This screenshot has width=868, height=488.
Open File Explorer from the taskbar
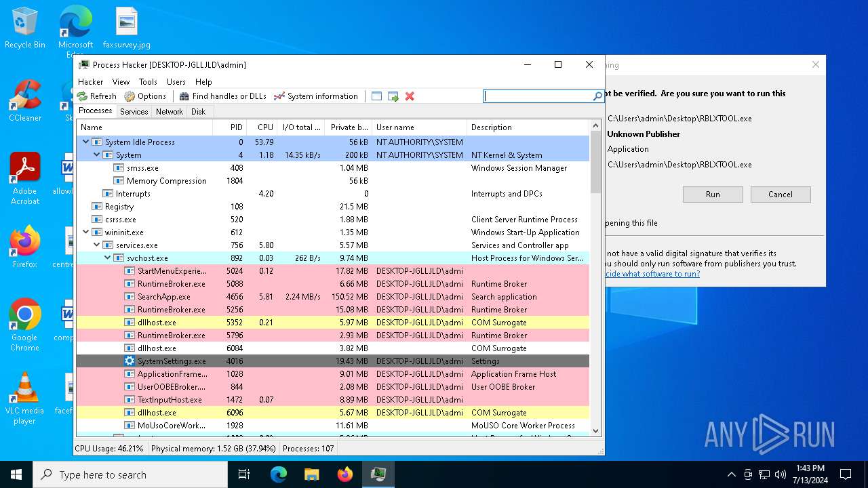pyautogui.click(x=311, y=474)
